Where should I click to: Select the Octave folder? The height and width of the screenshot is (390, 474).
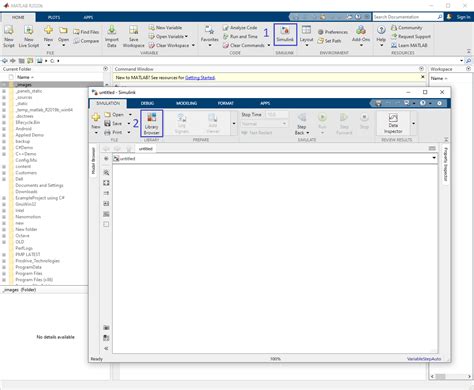pos(22,235)
